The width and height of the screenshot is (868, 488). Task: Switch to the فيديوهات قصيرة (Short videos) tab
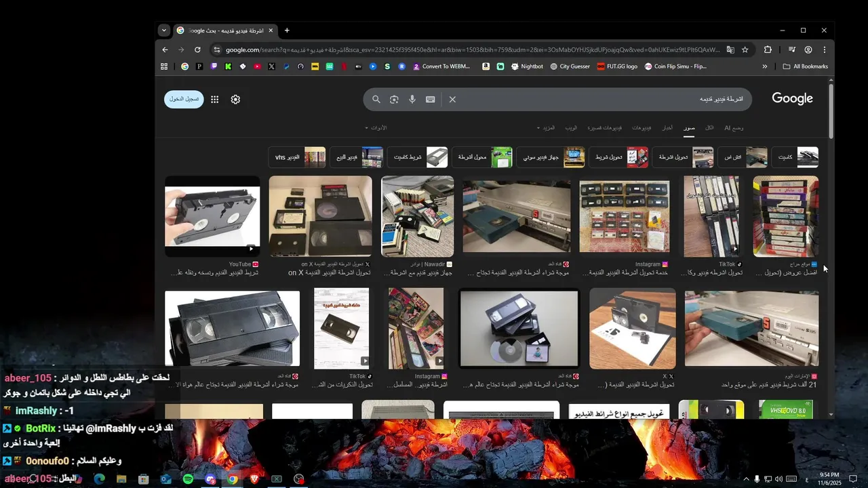tap(604, 127)
